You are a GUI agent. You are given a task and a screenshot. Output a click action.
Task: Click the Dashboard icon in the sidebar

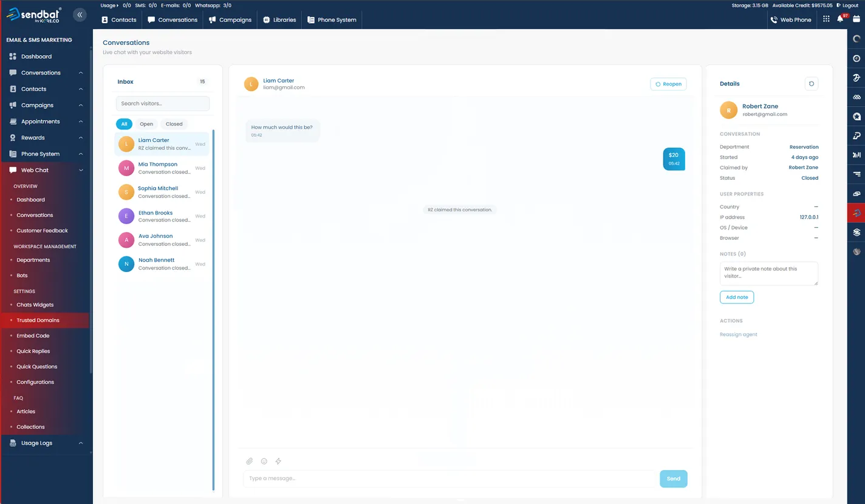coord(13,56)
